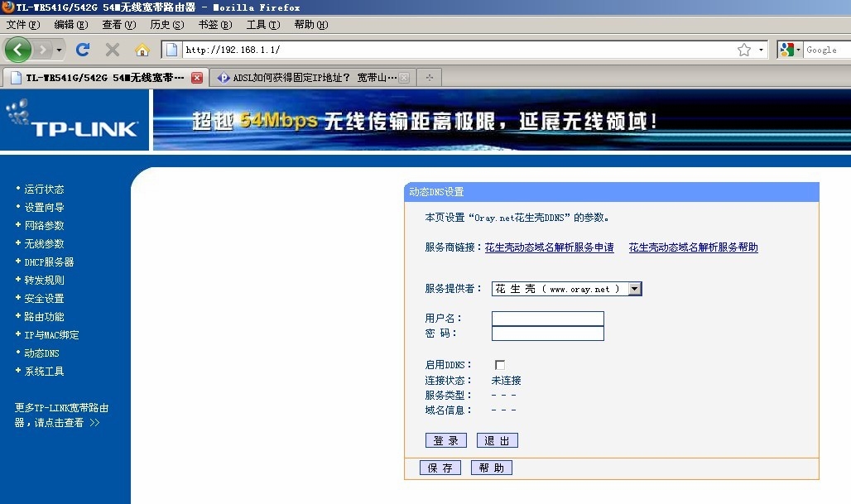
Task: Open 运行状态 in the sidebar
Action: point(44,190)
